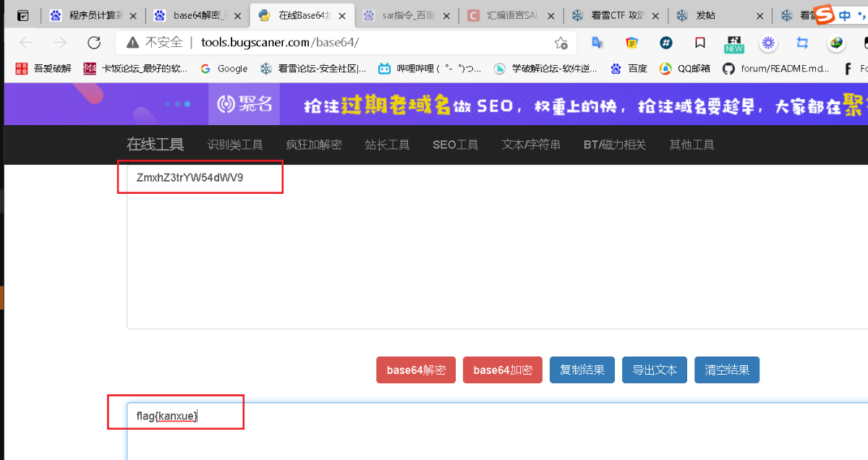Open the forum/README.md GitHub bookmark

point(775,69)
